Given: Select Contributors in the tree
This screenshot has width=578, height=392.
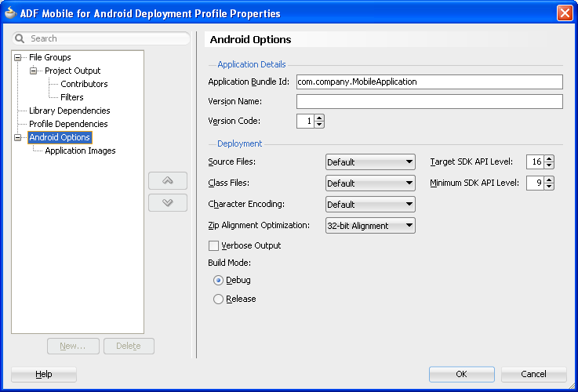Looking at the screenshot, I should (84, 84).
